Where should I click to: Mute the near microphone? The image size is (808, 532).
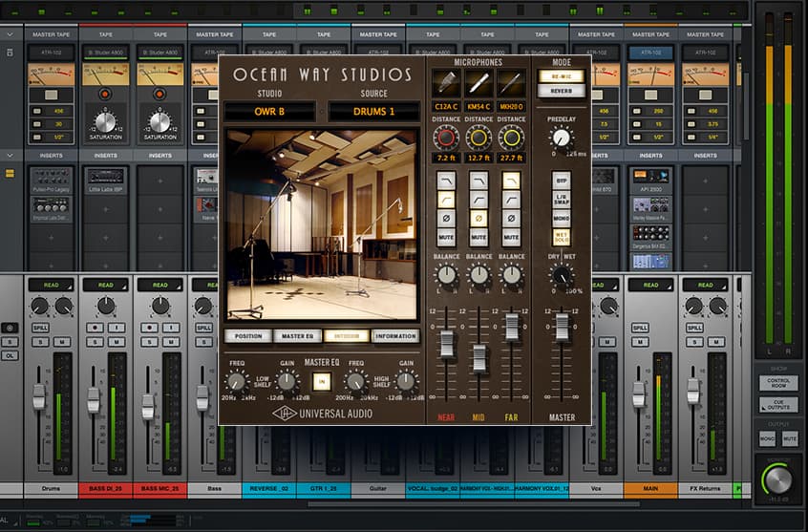pos(446,237)
